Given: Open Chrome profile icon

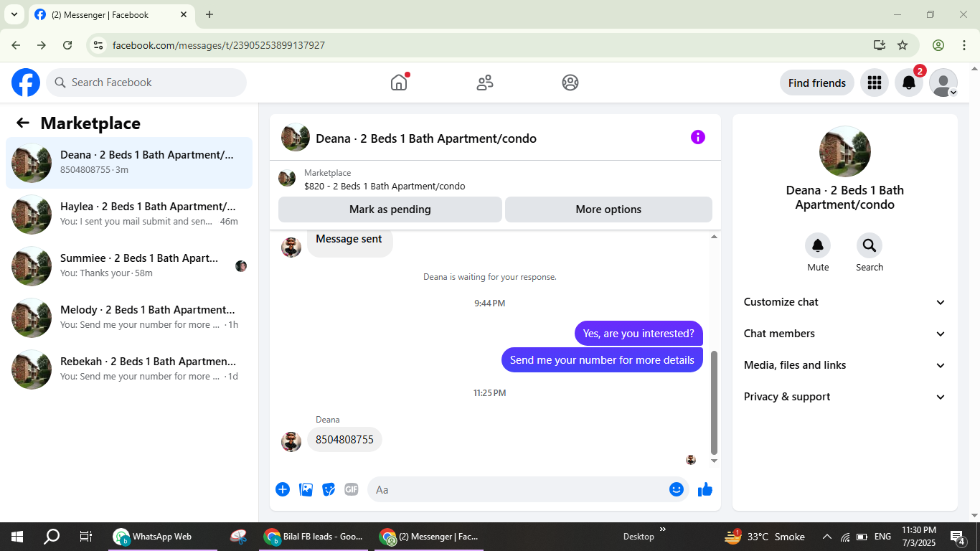Looking at the screenshot, I should (x=938, y=45).
